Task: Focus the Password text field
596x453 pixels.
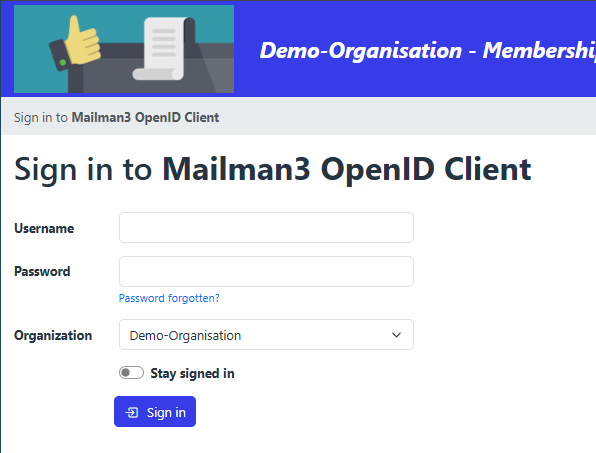Action: (x=266, y=271)
